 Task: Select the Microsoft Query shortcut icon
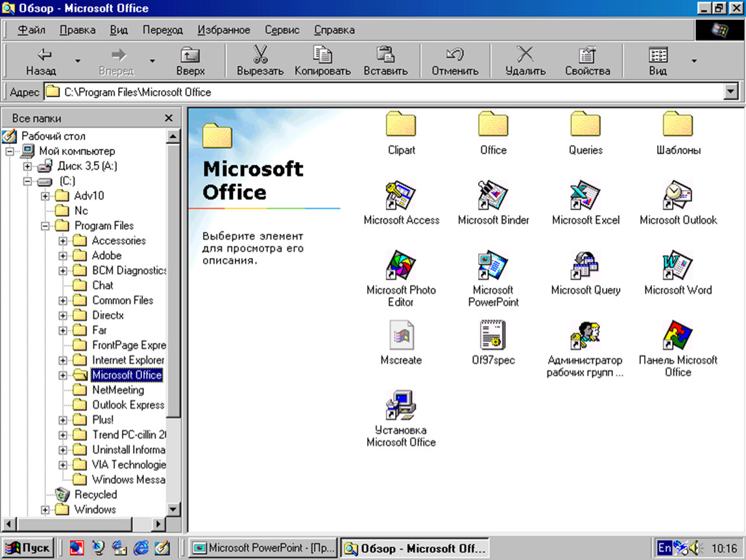click(x=585, y=265)
